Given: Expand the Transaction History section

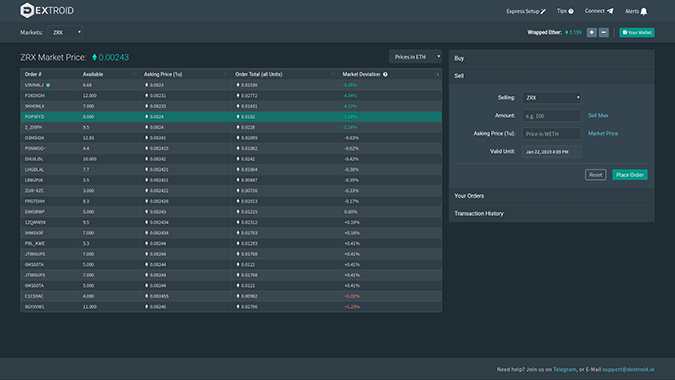Looking at the screenshot, I should (551, 213).
